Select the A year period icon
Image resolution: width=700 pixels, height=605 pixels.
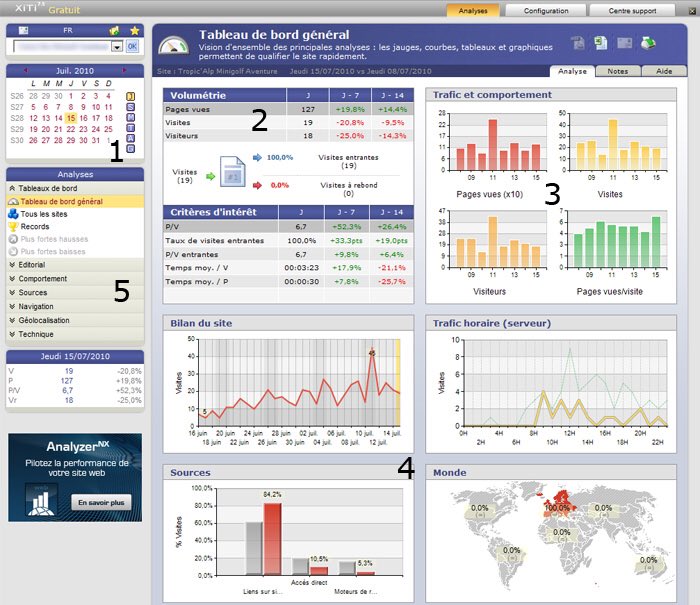click(x=130, y=138)
